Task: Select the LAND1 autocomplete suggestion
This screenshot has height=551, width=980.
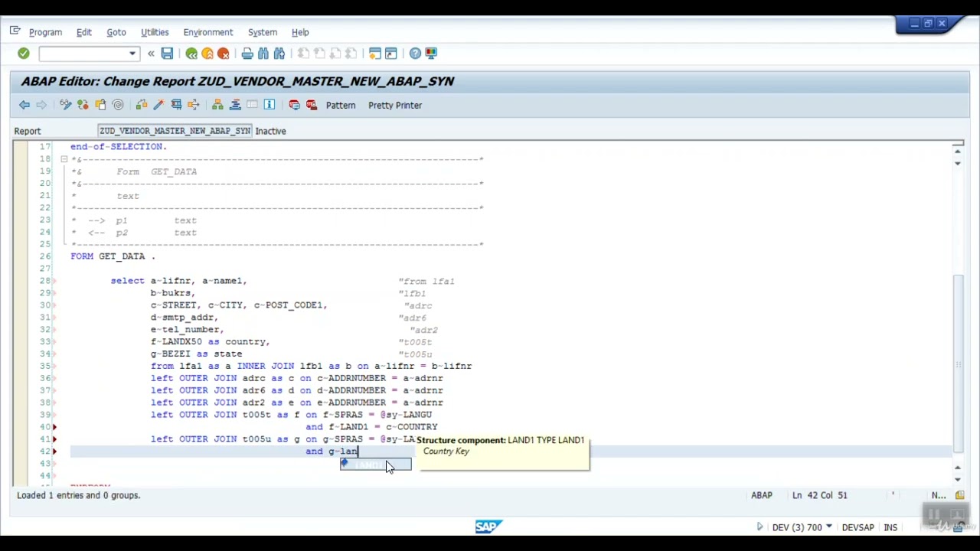Action: coord(375,465)
